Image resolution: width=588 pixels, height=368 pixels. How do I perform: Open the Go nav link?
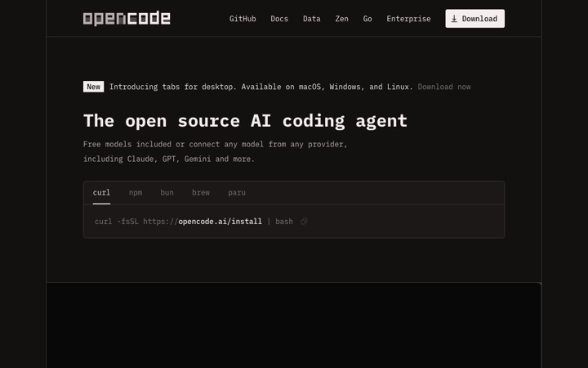click(367, 19)
